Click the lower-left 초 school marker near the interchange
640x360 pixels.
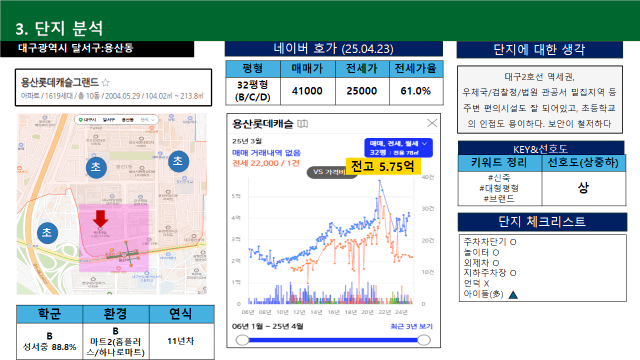pyautogui.click(x=47, y=233)
